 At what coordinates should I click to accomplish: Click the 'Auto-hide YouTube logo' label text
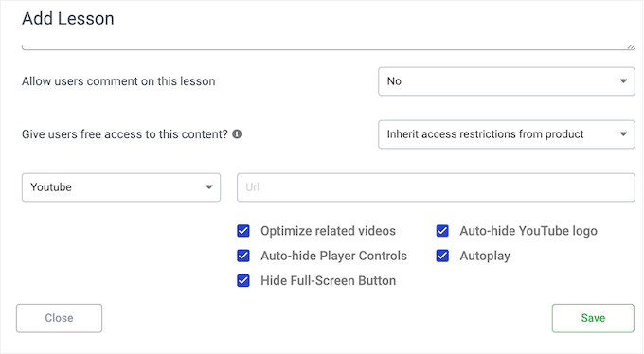click(x=528, y=231)
